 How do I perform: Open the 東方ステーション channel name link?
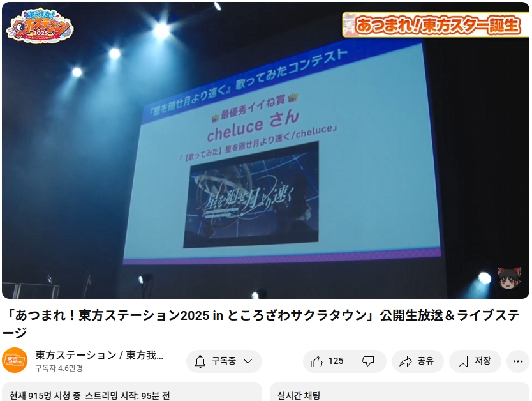[x=100, y=356]
